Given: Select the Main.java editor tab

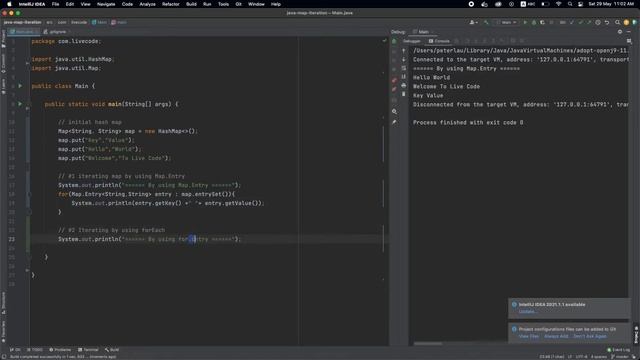Looking at the screenshot, I should click(x=24, y=32).
